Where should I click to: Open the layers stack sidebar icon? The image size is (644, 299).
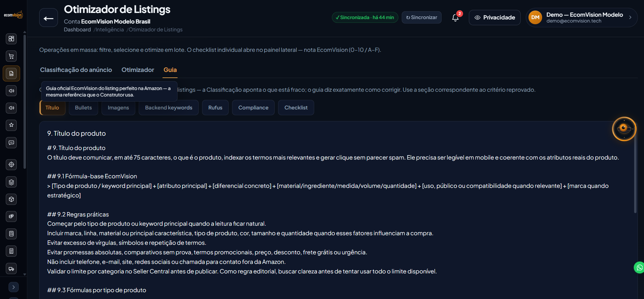point(11,182)
